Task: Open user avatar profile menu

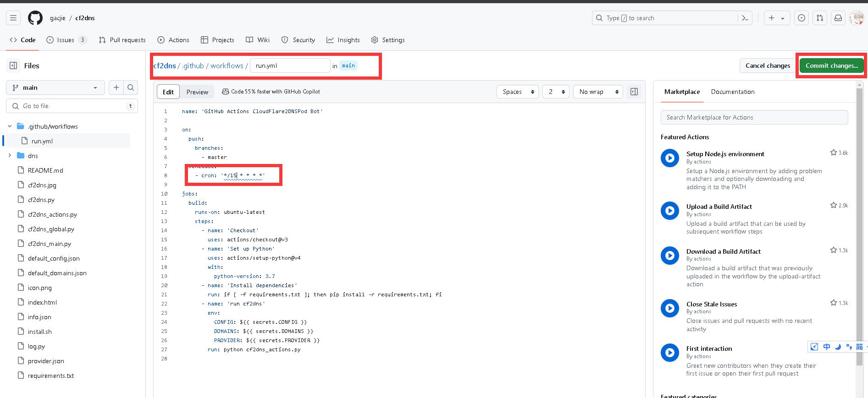Action: (857, 18)
